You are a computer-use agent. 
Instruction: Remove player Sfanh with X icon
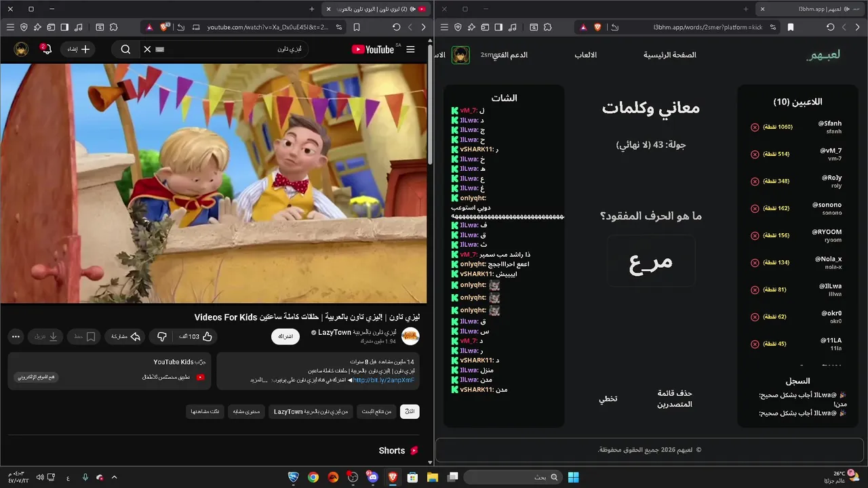(755, 127)
